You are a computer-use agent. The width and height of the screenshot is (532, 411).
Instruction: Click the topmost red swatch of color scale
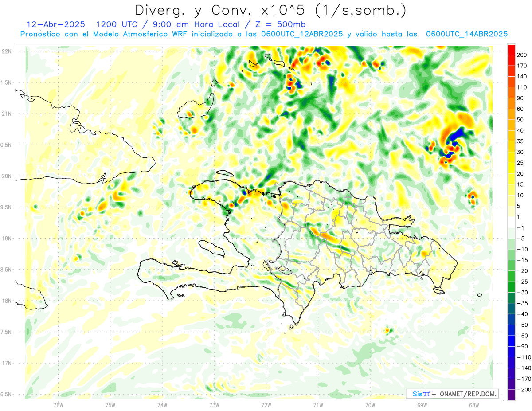coord(511,50)
